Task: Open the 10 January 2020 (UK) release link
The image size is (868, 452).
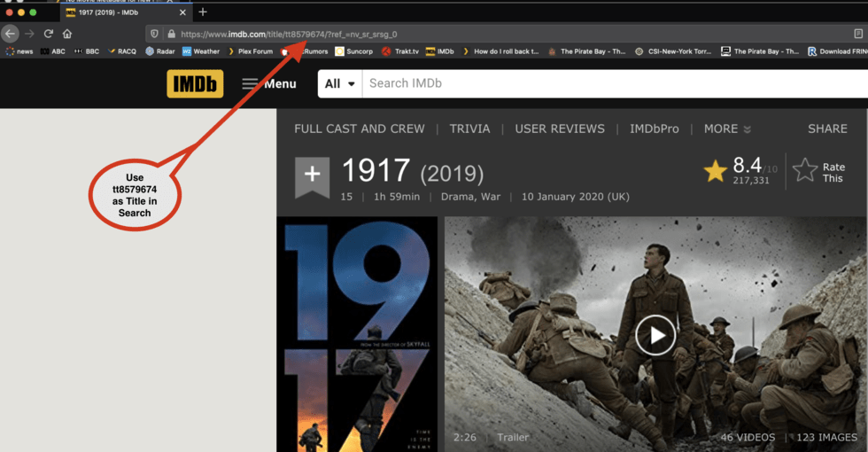Action: coord(575,197)
